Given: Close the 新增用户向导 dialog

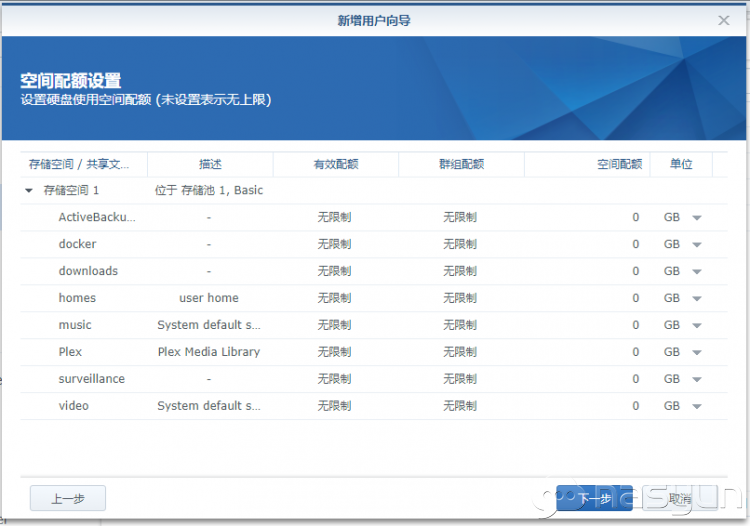Looking at the screenshot, I should [x=724, y=20].
